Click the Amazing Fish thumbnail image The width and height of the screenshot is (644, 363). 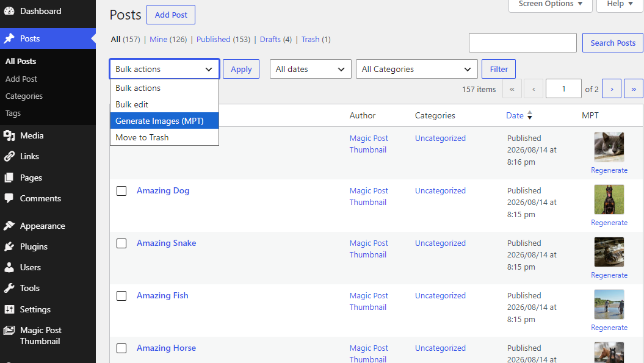[609, 304]
